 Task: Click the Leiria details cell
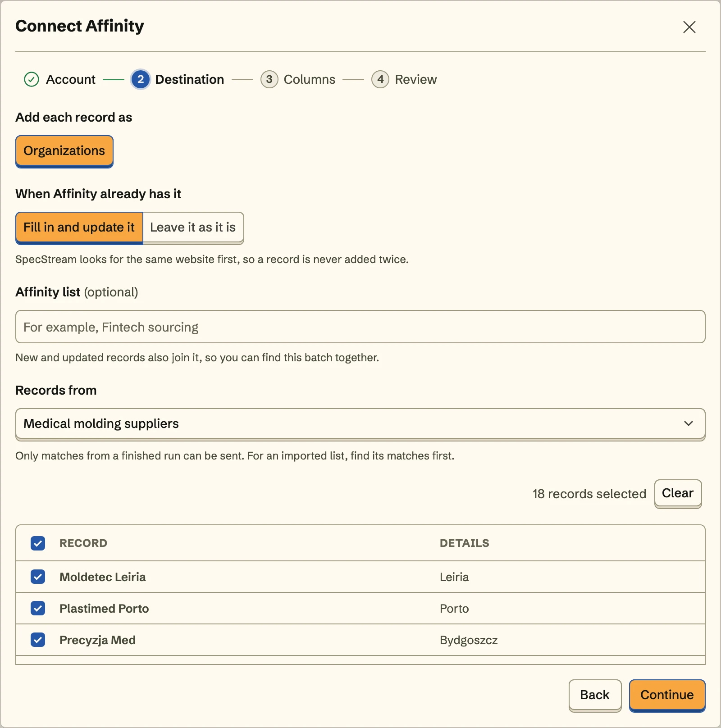454,577
